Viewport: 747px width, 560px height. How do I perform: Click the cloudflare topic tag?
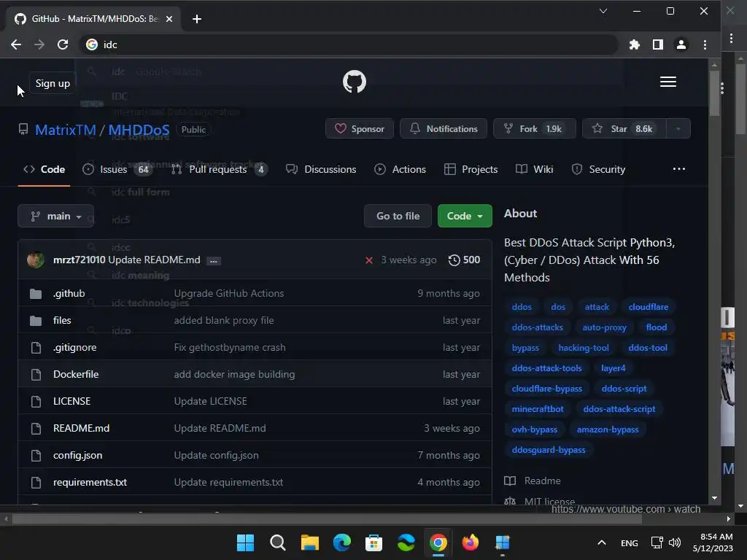648,307
